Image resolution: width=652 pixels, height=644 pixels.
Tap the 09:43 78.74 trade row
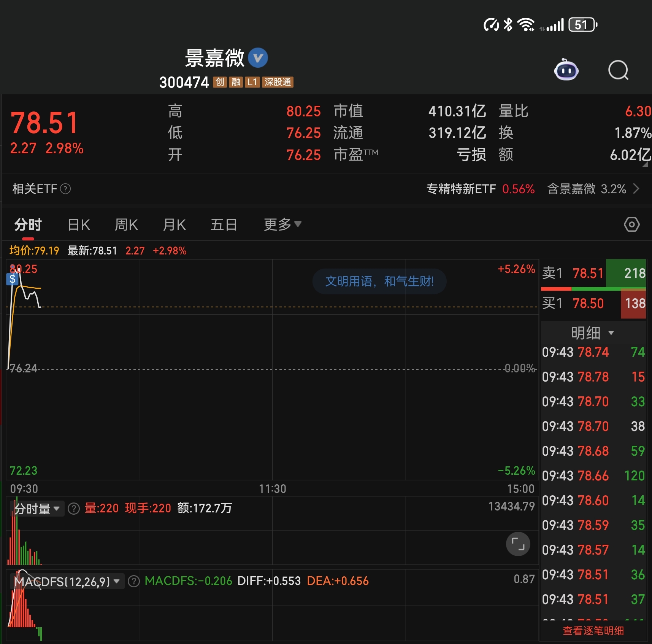point(593,352)
